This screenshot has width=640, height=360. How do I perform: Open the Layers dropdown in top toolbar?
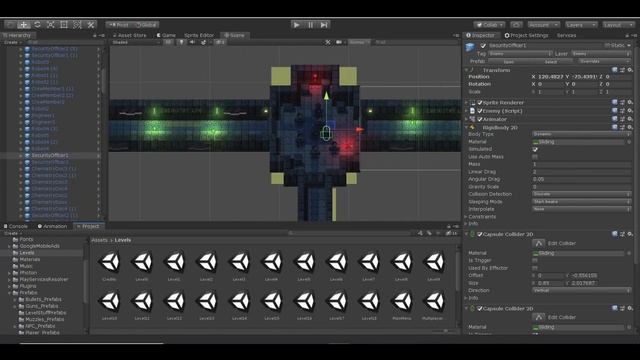coord(581,25)
